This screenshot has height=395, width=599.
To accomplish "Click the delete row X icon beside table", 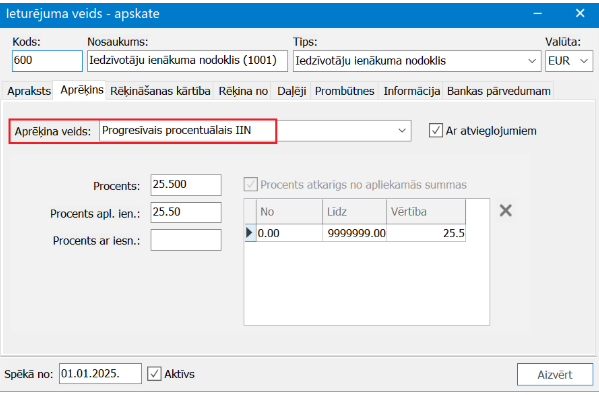I will (505, 210).
